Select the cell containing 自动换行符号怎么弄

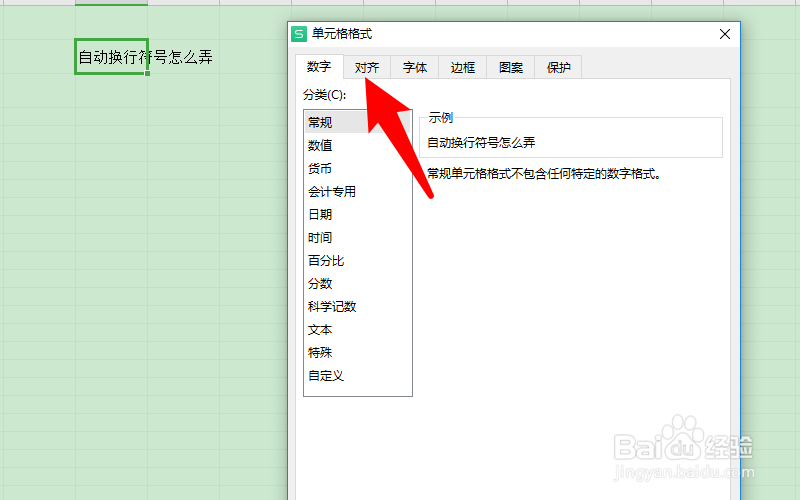(x=112, y=57)
